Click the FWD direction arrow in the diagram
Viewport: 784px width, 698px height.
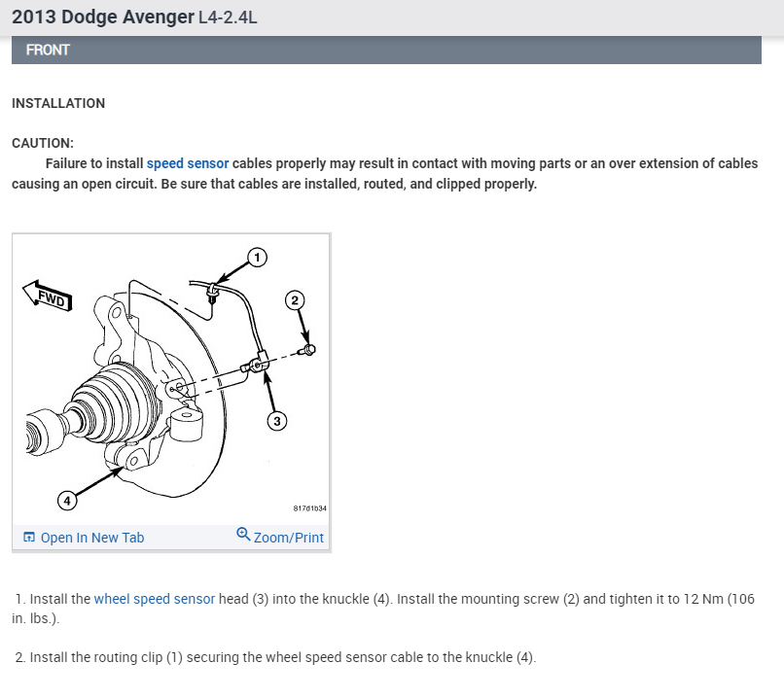(x=48, y=297)
